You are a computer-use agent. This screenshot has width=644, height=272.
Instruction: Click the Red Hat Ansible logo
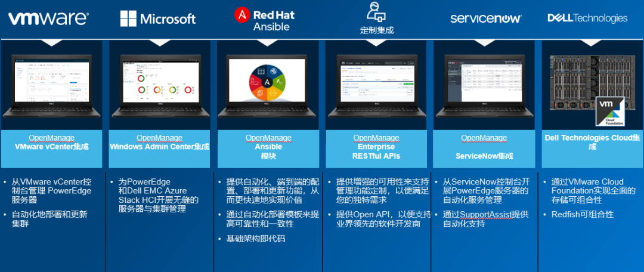click(x=265, y=20)
